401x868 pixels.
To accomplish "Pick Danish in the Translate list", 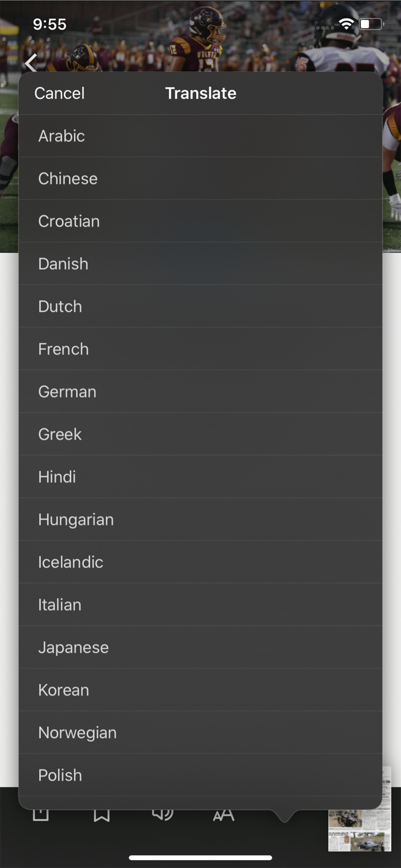I will pos(63,264).
